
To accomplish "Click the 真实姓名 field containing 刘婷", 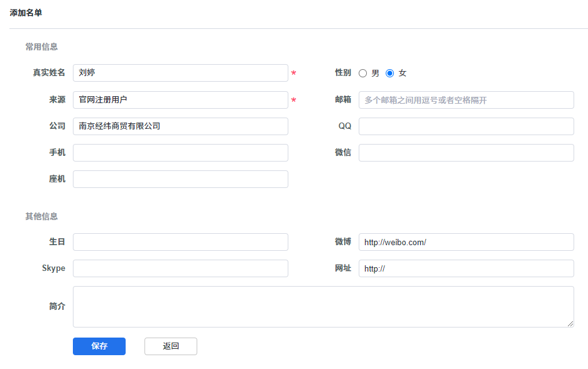I will (x=180, y=73).
